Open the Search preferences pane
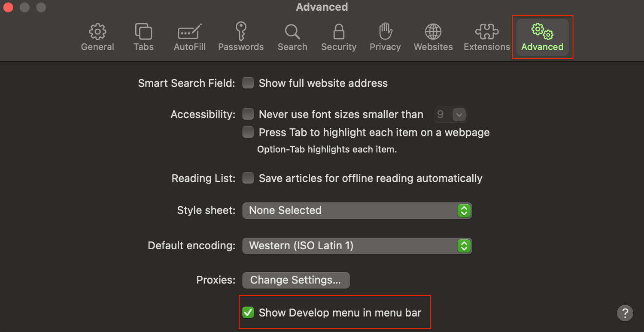This screenshot has width=644, height=332. click(x=292, y=38)
